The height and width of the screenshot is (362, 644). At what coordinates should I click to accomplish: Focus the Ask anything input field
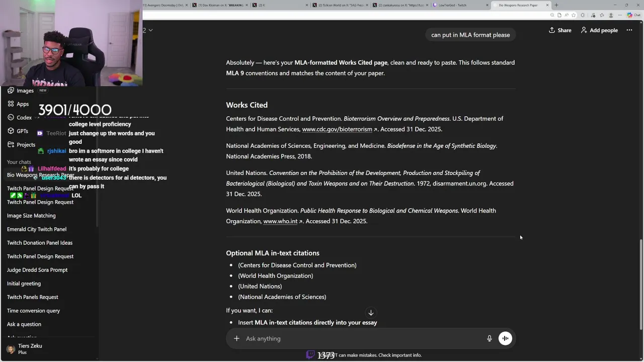pos(362,338)
